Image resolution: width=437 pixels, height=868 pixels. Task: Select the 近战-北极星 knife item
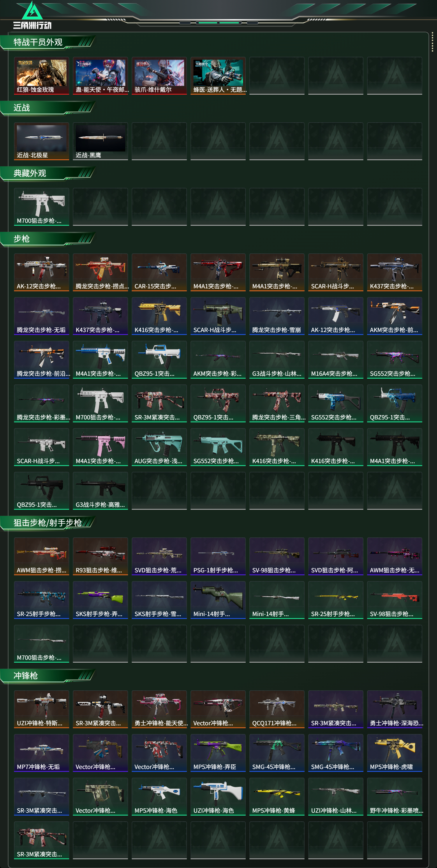pyautogui.click(x=41, y=141)
